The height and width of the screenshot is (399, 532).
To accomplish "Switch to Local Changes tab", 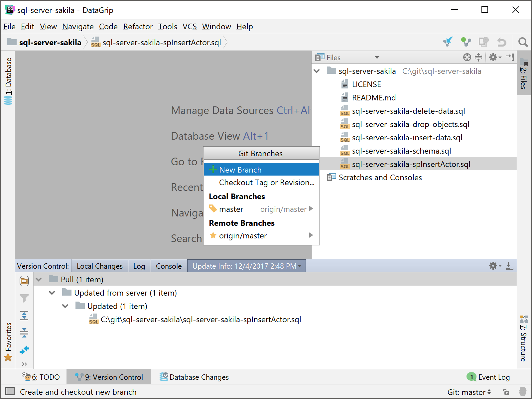I will coord(100,266).
